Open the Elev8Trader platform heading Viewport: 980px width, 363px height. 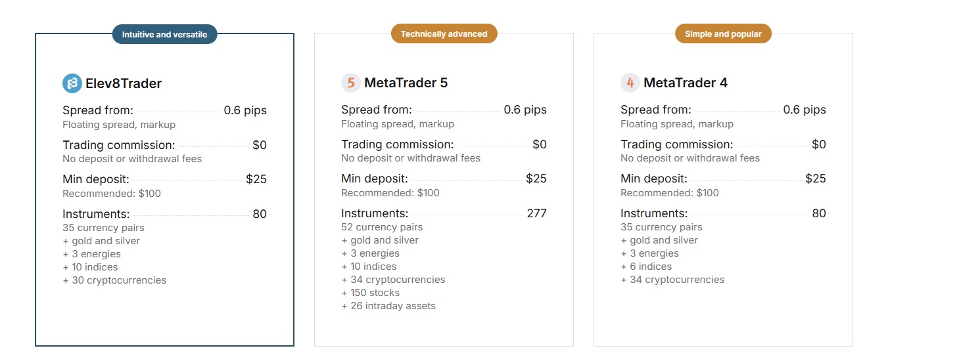124,83
